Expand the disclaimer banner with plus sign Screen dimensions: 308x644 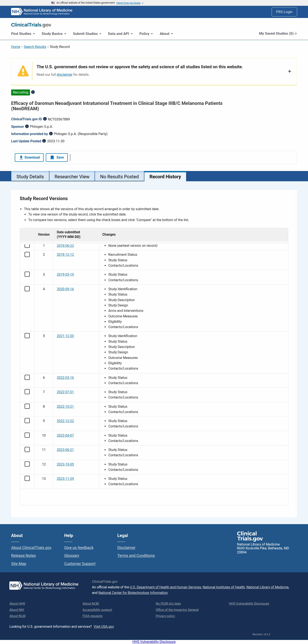point(290,71)
